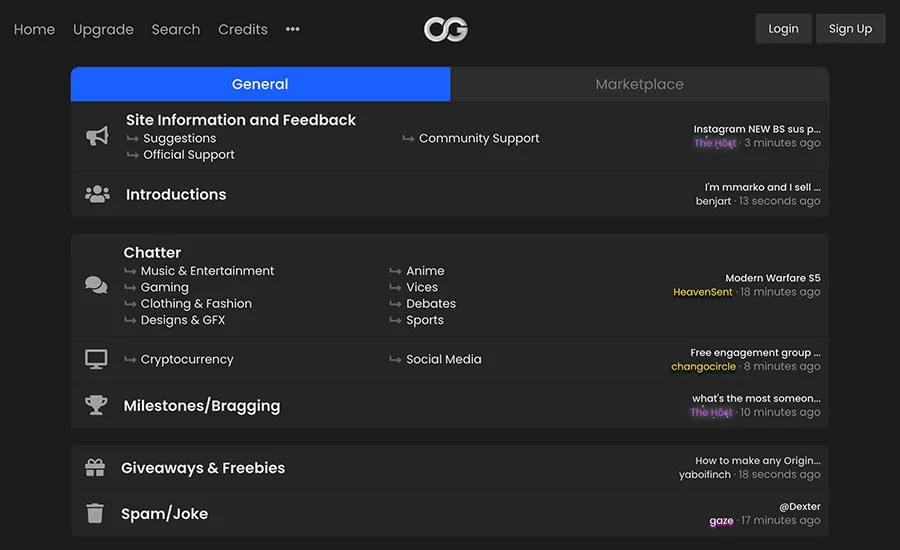This screenshot has width=900, height=550.
Task: Click the chat bubbles icon beside Chatter
Action: point(96,284)
